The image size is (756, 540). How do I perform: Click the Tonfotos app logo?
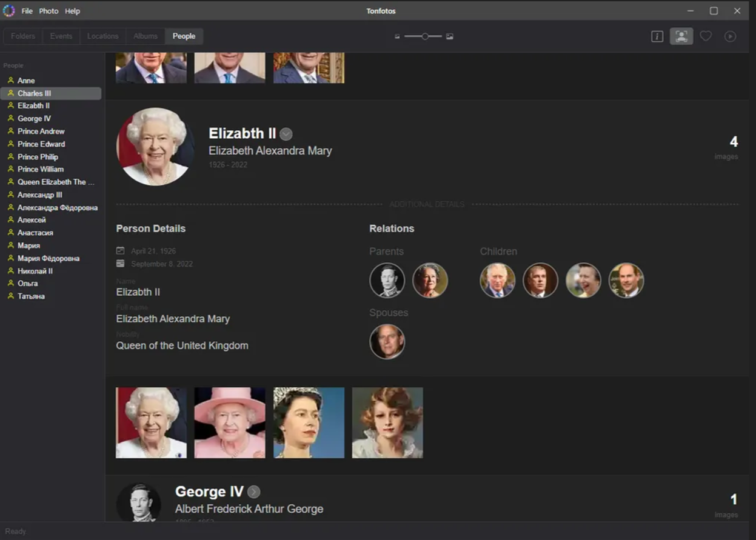click(9, 11)
